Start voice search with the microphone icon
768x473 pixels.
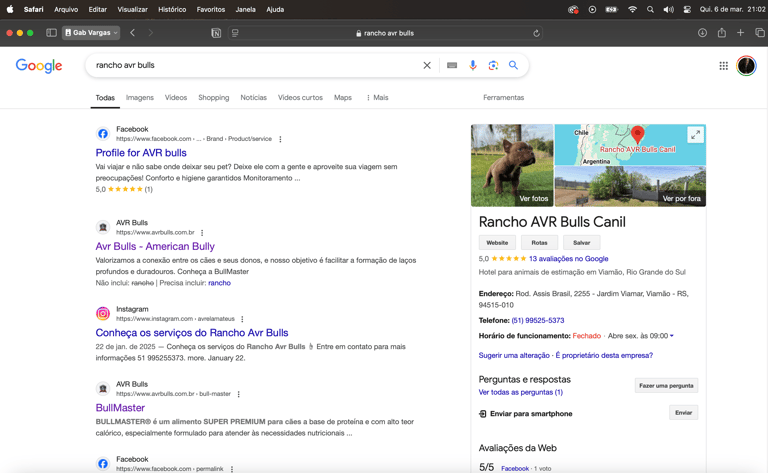coord(473,65)
